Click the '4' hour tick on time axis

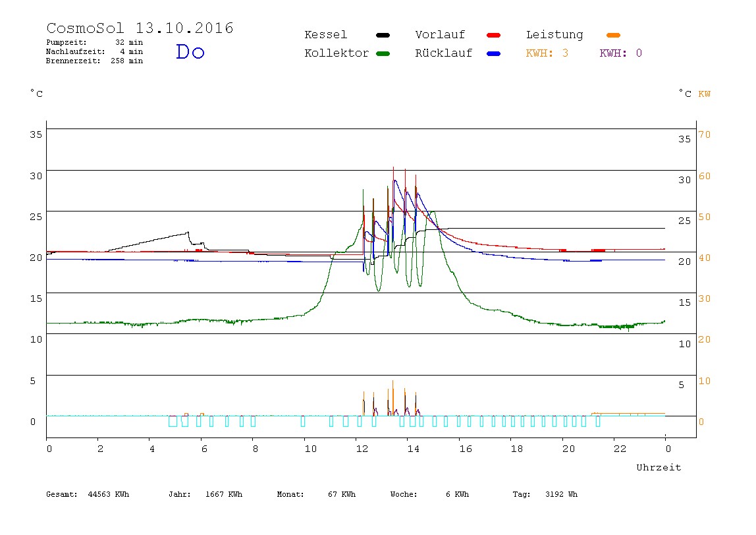click(152, 449)
